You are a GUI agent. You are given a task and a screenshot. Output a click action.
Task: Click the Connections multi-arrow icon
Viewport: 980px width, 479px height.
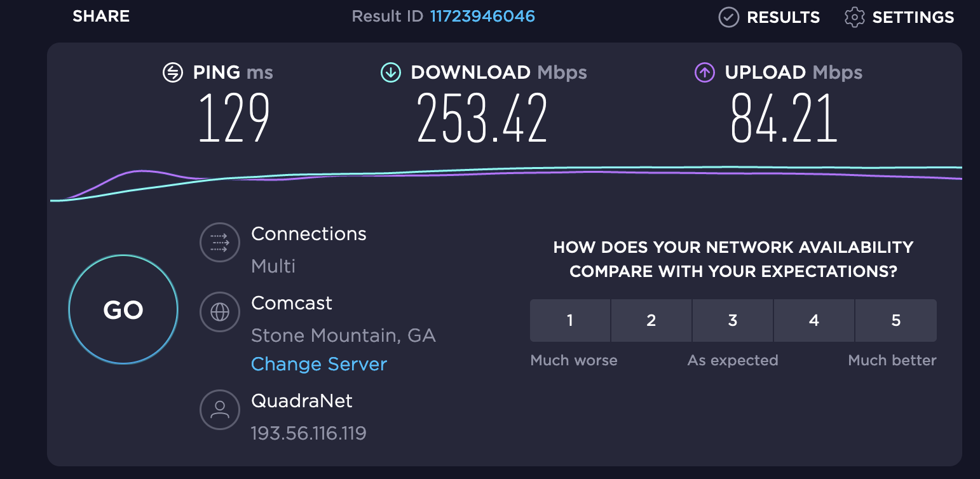(x=220, y=242)
